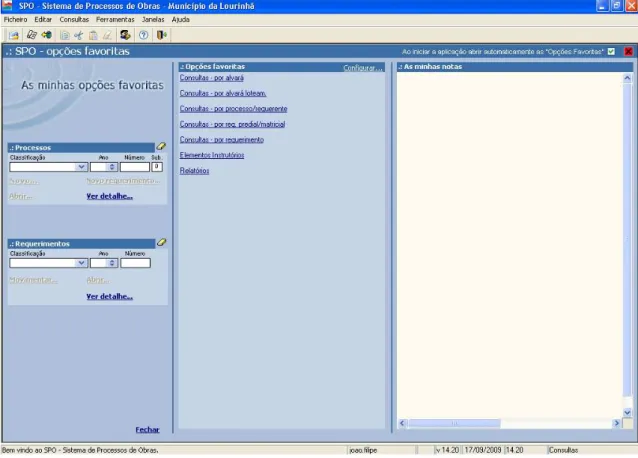Viewport: 638px width, 458px height.
Task: Click Consultas in the status bar
Action: click(564, 450)
